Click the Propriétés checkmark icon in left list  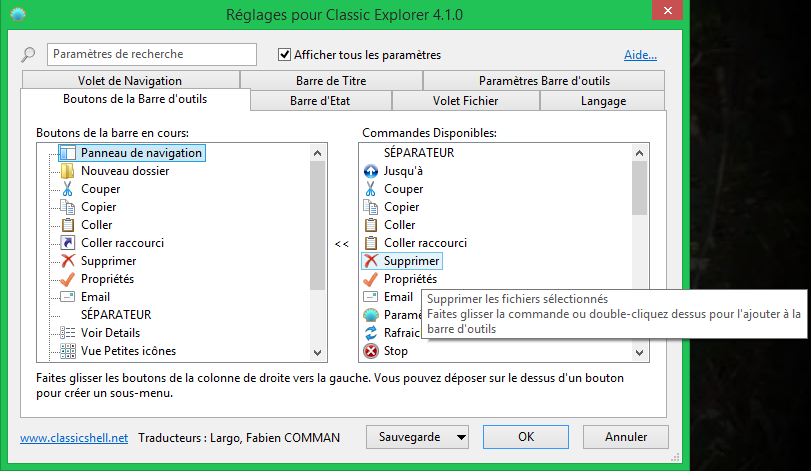pos(68,279)
